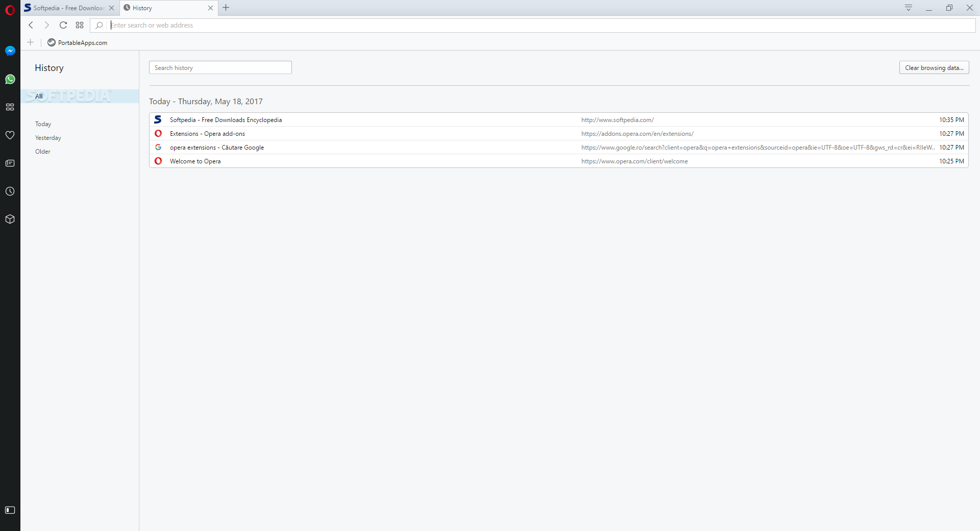This screenshot has width=980, height=531.
Task: Click the 10:25 PM timestamp
Action: (x=951, y=161)
